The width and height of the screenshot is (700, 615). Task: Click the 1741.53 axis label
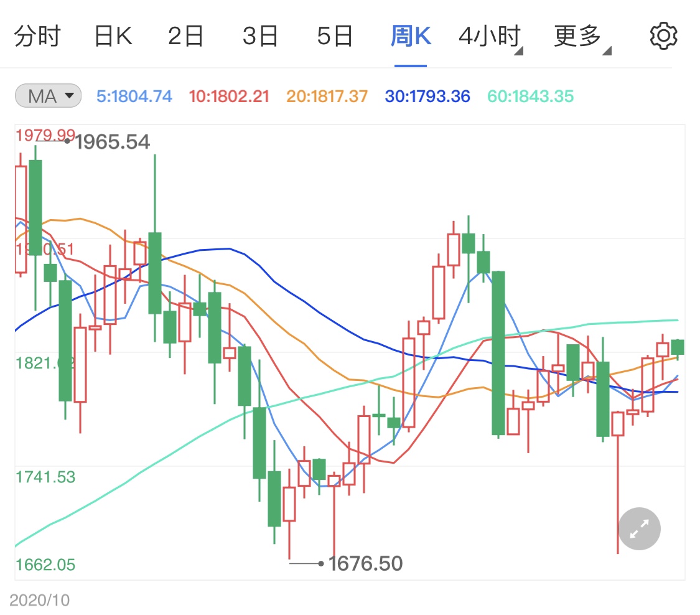[x=45, y=477]
